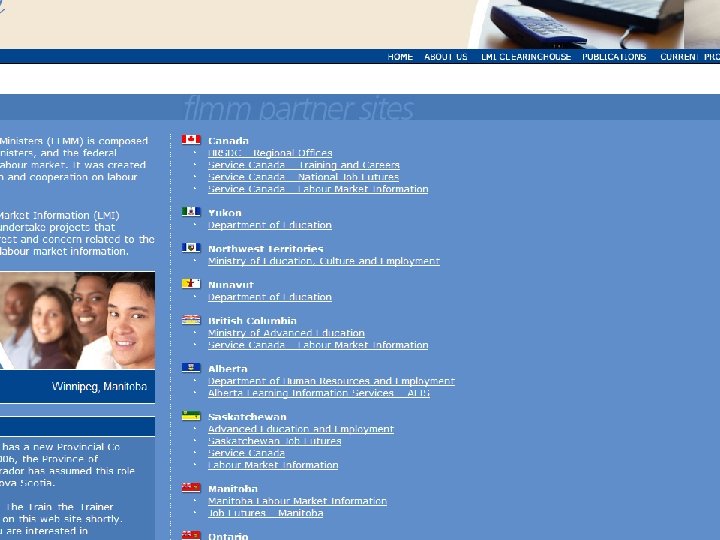This screenshot has height=540, width=720.
Task: Click the Northwest Territories heading text
Action: pyautogui.click(x=266, y=249)
